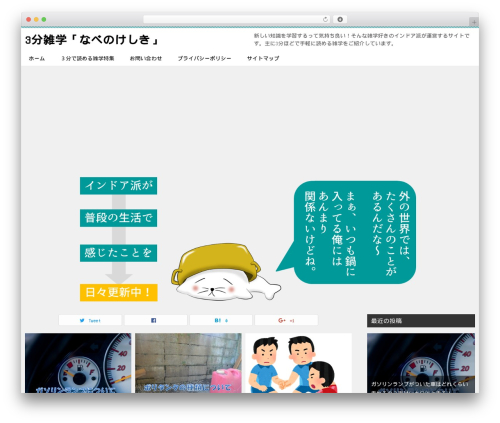Open the fuel gauge article thumbnail in main list
Image resolution: width=500 pixels, height=423 pixels.
coord(78,363)
